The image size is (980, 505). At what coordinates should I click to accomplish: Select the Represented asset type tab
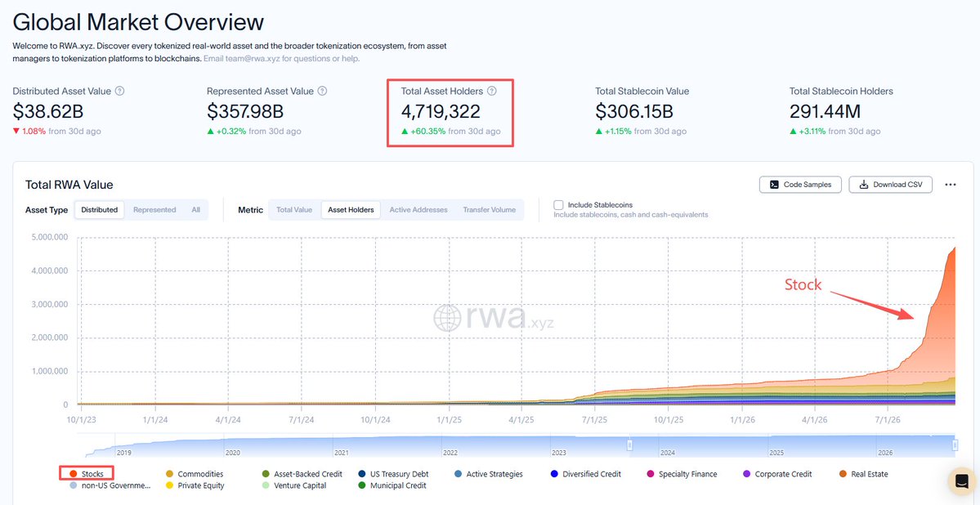pos(154,210)
